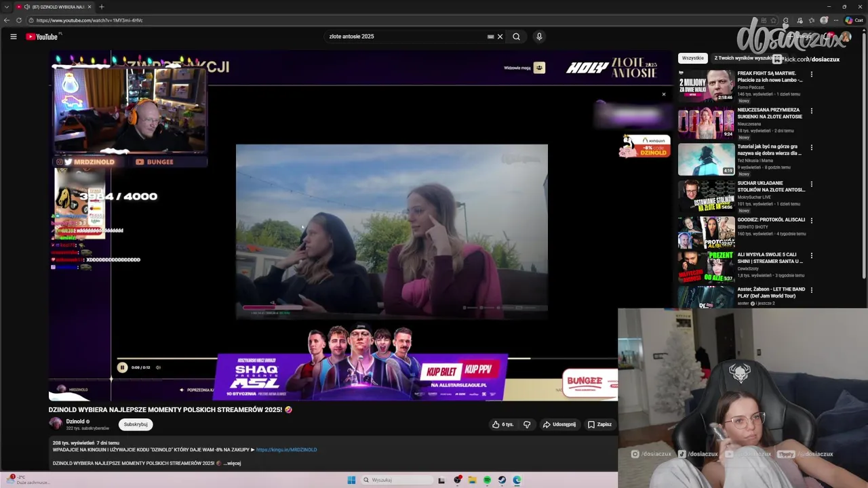The image size is (868, 488).
Task: Open the Windows Start menu
Action: coord(351,480)
